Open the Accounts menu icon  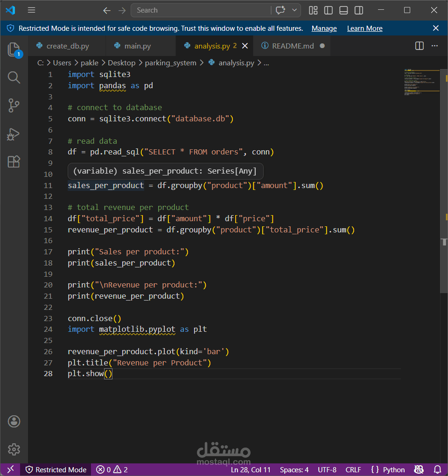coord(14,421)
